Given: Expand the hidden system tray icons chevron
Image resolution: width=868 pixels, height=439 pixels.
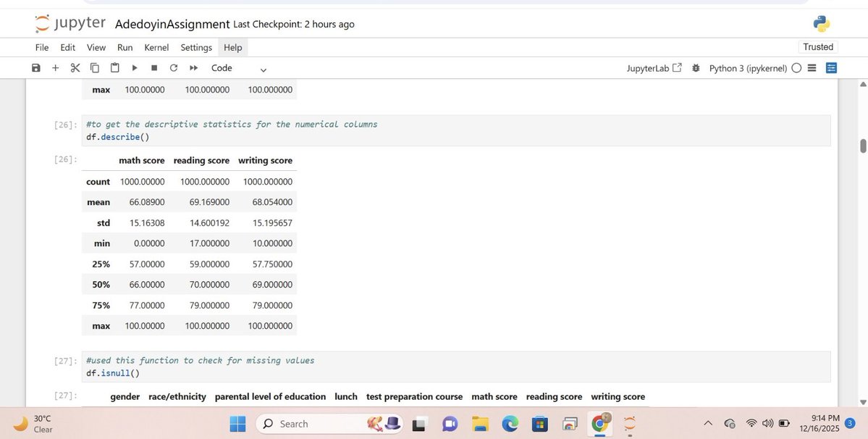Looking at the screenshot, I should pos(708,424).
